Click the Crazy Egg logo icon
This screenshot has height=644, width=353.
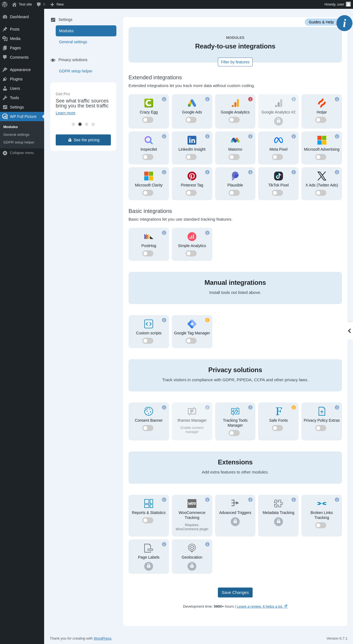click(x=149, y=103)
